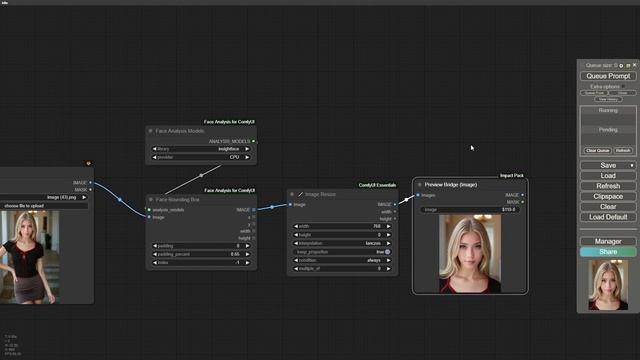The height and width of the screenshot is (360, 640).
Task: Change library to previous value with left arrow
Action: (154, 149)
